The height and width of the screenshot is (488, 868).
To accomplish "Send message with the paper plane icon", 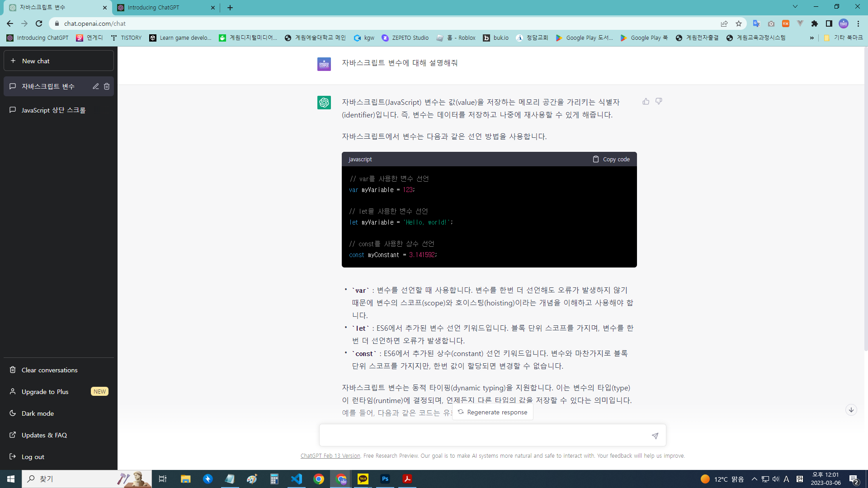I will point(655,436).
